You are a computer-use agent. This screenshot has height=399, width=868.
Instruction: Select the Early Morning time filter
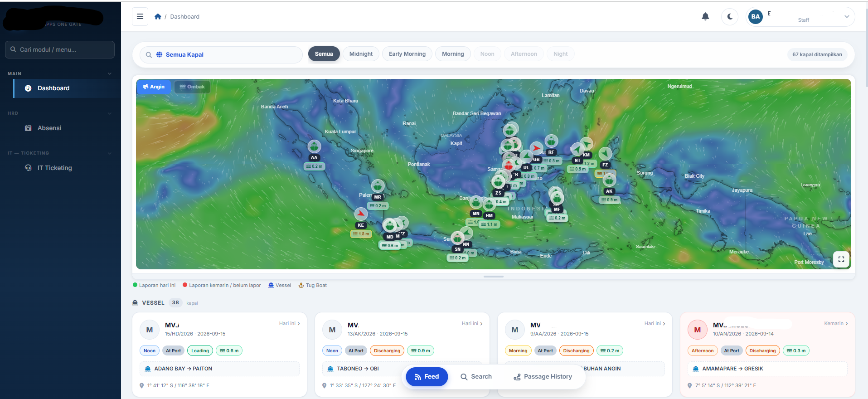tap(407, 54)
